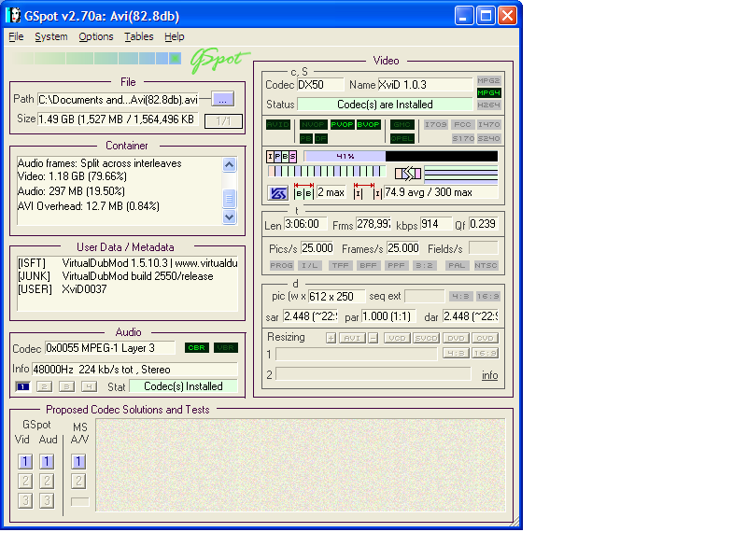This screenshot has width=747, height=560.
Task: Click the green-blue gradient progress bar
Action: pos(97,59)
